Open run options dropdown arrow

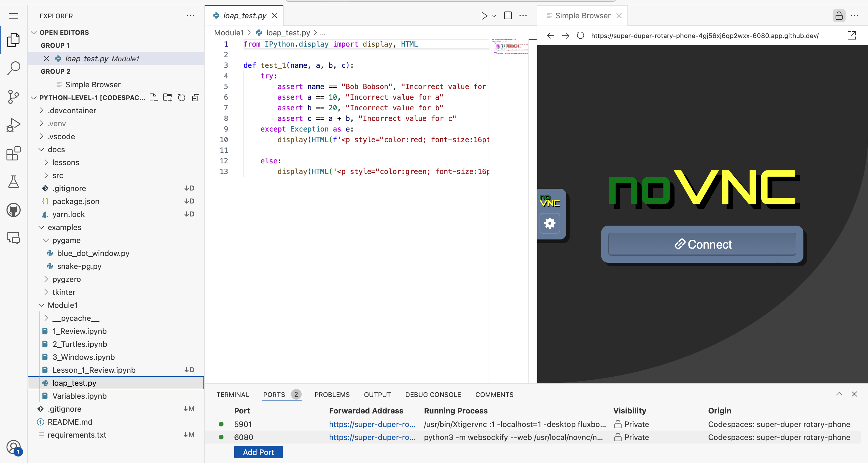[x=494, y=16]
